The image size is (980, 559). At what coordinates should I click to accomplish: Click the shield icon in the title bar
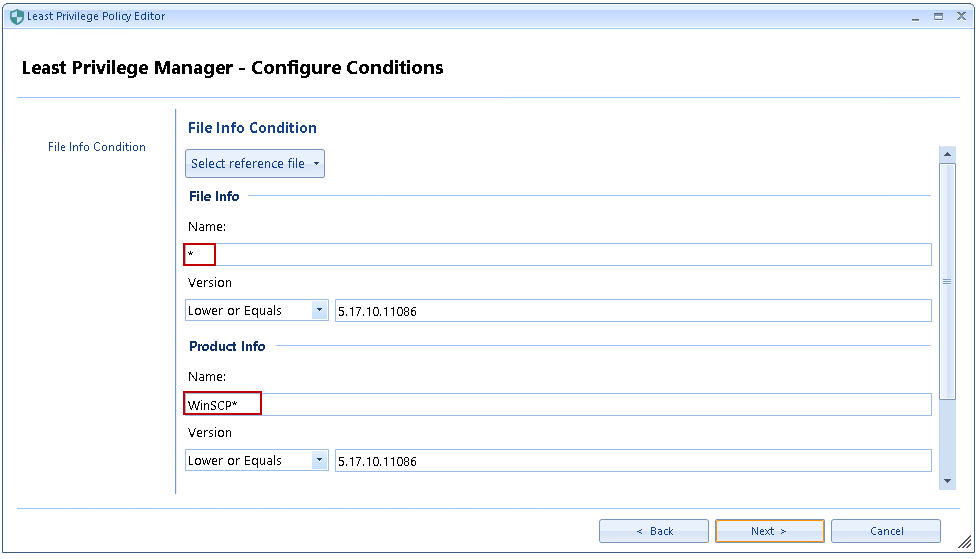coord(16,16)
